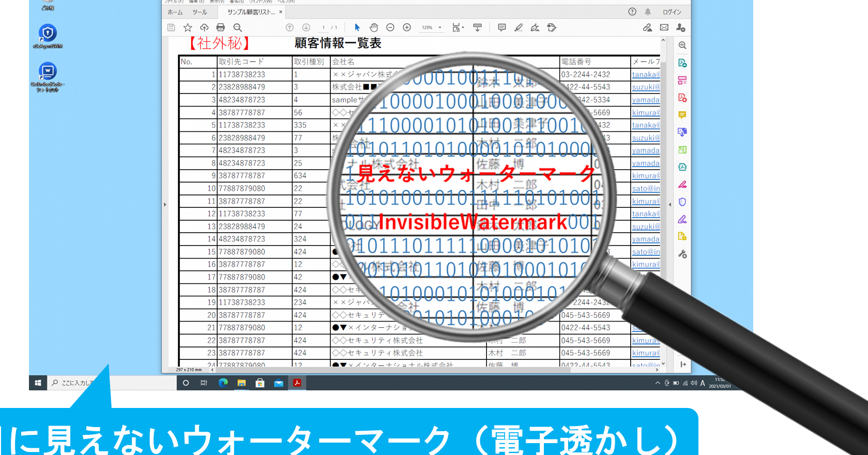Click the horizontal scrollbar left arrow
868x455 pixels.
pyautogui.click(x=212, y=370)
